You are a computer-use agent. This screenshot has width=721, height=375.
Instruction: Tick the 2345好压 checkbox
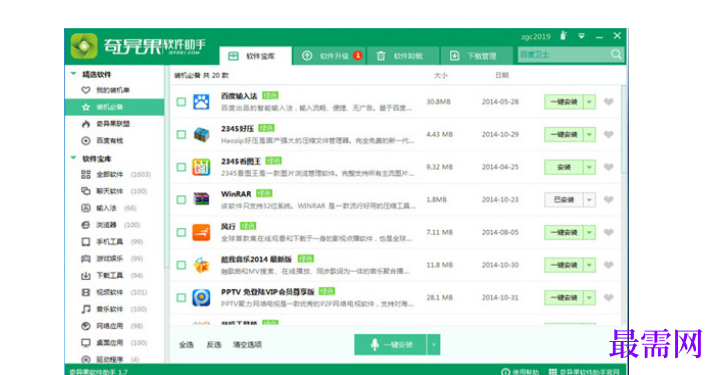181,134
